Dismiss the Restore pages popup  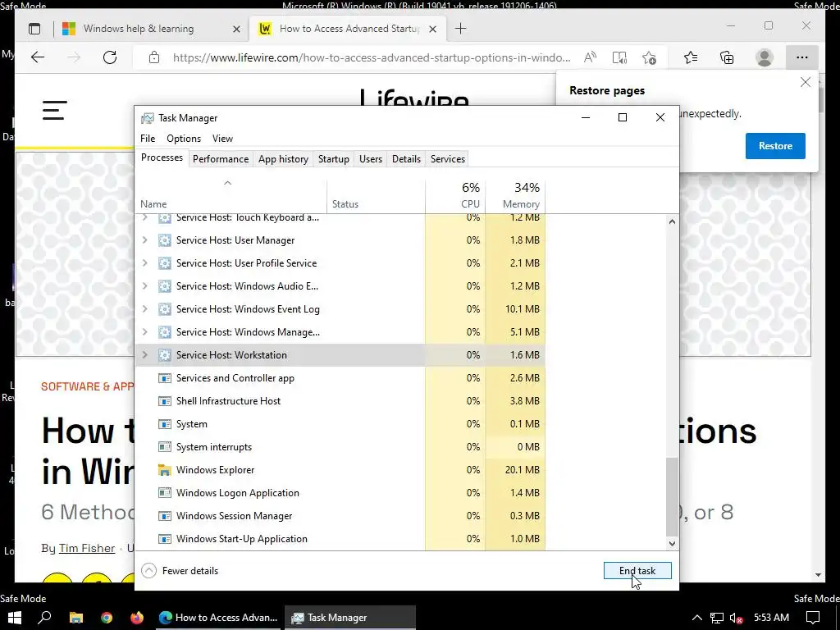(x=806, y=82)
